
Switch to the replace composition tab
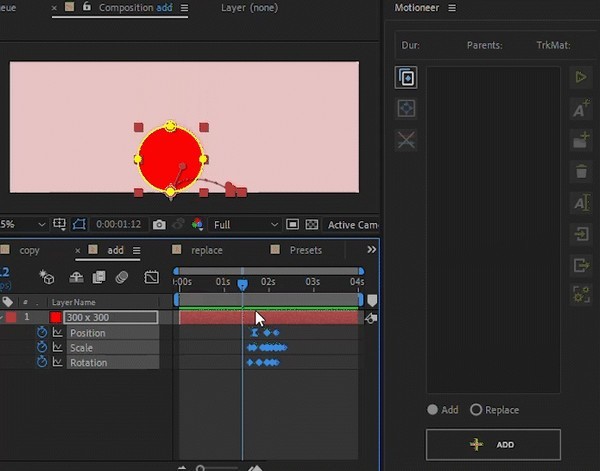pyautogui.click(x=206, y=250)
